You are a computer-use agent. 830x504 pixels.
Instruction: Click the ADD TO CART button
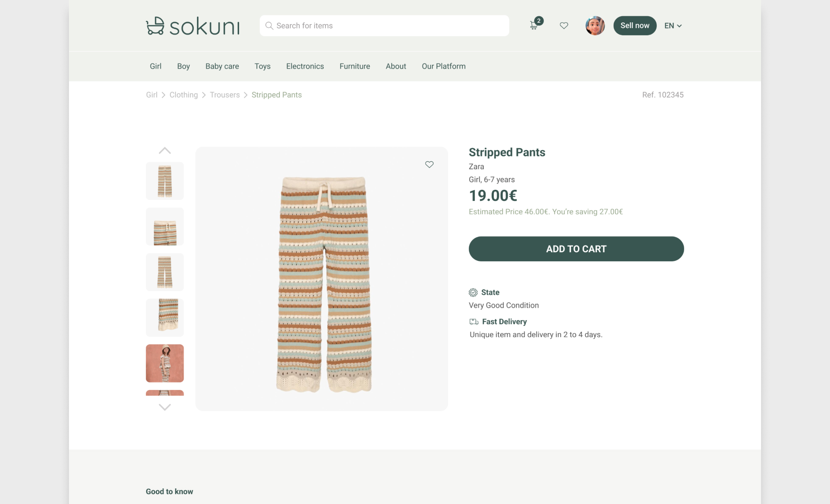pos(576,249)
